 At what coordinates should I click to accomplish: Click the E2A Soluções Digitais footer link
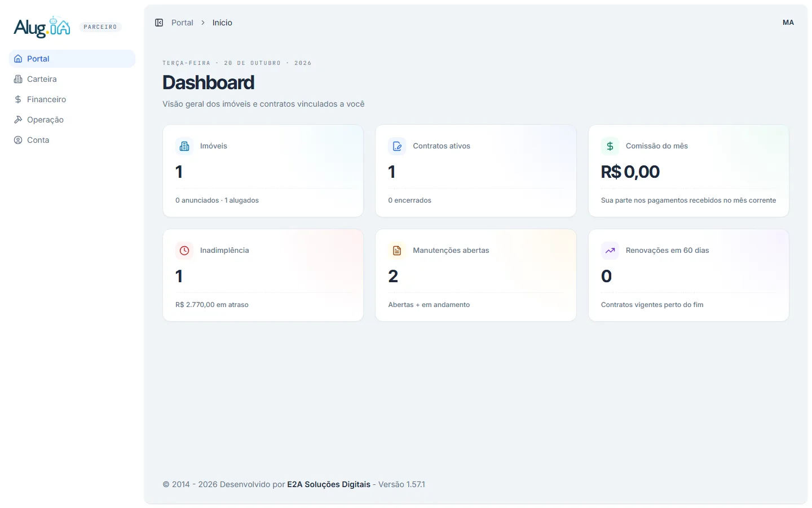pos(329,484)
